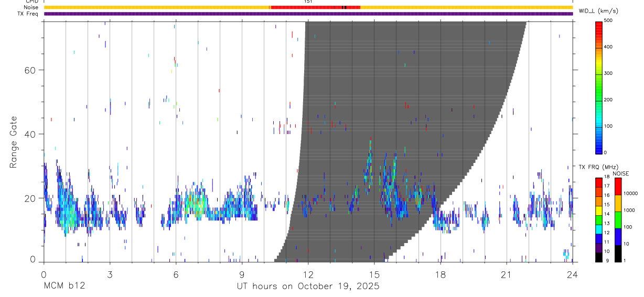Select the black swatch in TX FRQ legend
644x297 pixels.
pyautogui.click(x=598, y=257)
